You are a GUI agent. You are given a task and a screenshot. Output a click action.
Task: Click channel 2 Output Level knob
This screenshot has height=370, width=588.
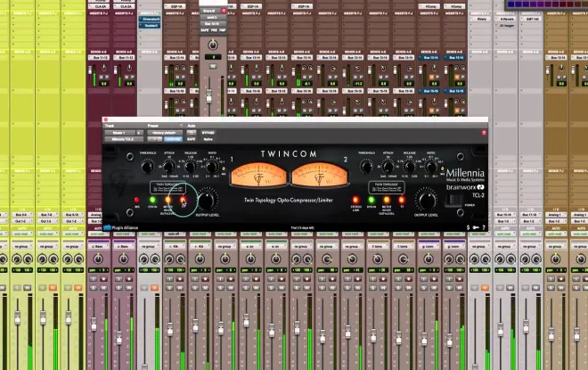click(427, 201)
